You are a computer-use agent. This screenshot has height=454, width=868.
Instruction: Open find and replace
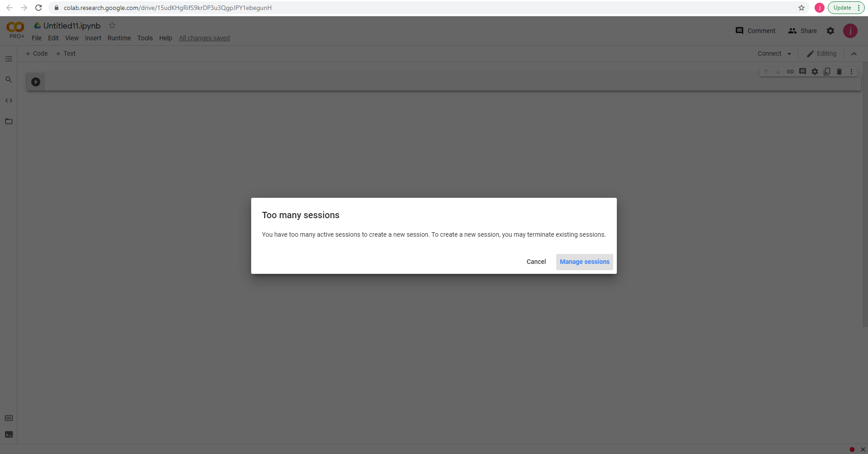pyautogui.click(x=9, y=79)
